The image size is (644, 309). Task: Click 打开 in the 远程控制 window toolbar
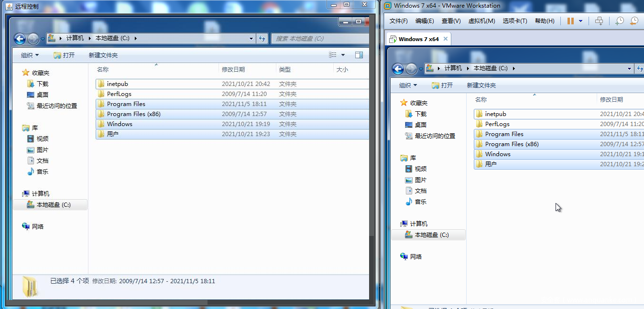coord(65,55)
